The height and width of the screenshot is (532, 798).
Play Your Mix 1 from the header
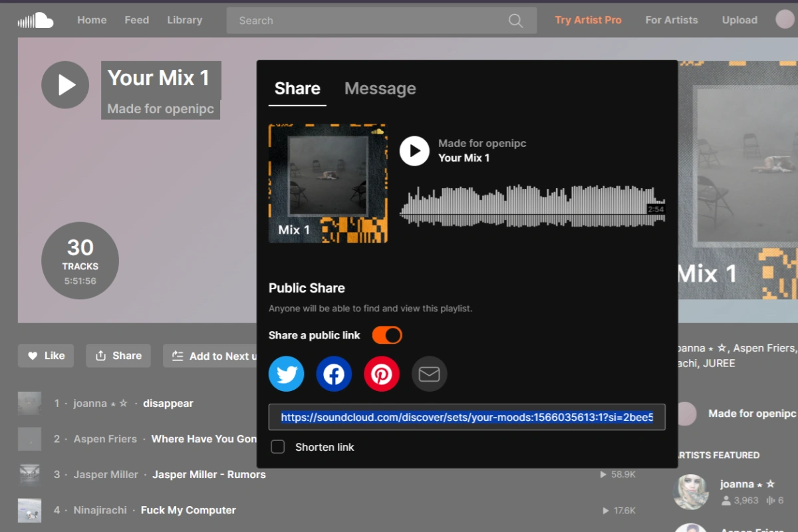[65, 84]
